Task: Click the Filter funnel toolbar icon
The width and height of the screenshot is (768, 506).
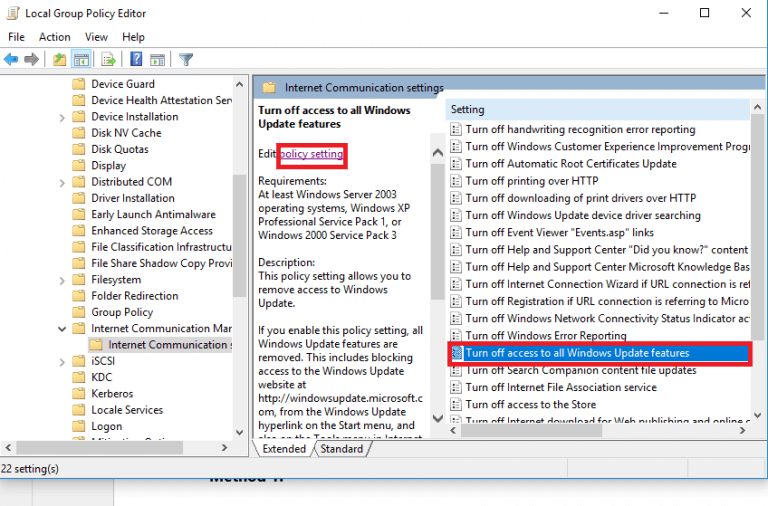Action: (x=186, y=60)
